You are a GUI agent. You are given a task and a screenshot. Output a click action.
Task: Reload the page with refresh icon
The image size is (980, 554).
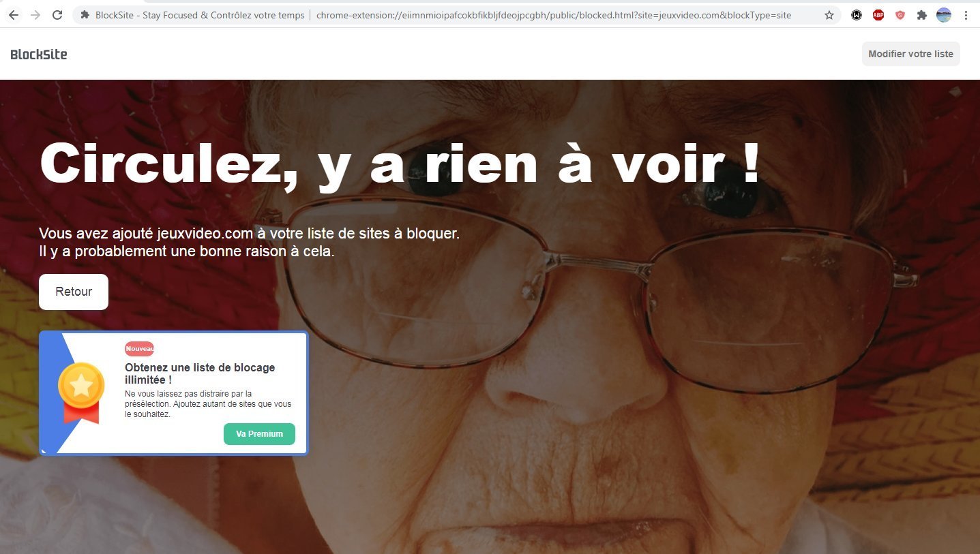pyautogui.click(x=57, y=15)
